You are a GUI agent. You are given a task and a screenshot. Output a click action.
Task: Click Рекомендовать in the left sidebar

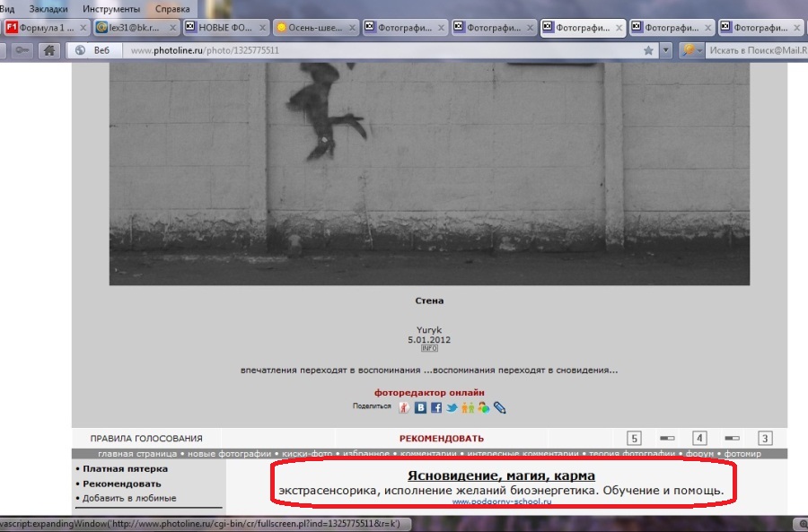pos(122,484)
